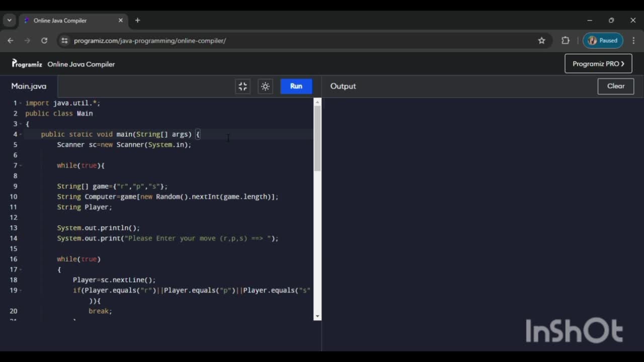644x362 pixels.
Task: Click the code 'import java.util.*;'
Action: tap(63, 103)
